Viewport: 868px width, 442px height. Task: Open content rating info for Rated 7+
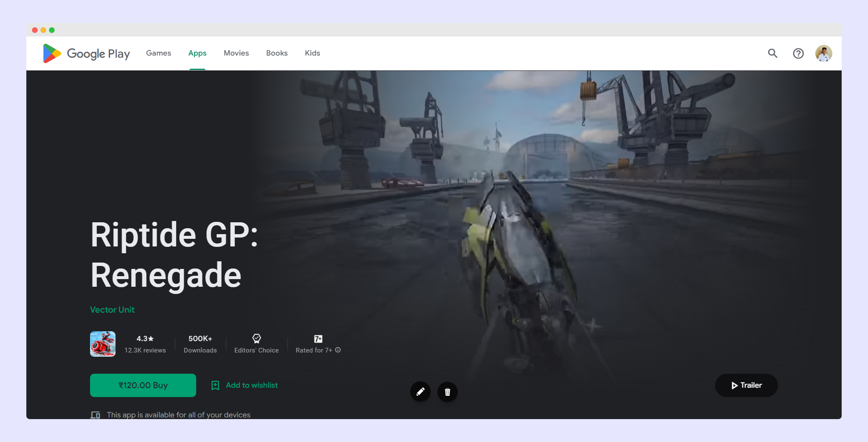[338, 350]
